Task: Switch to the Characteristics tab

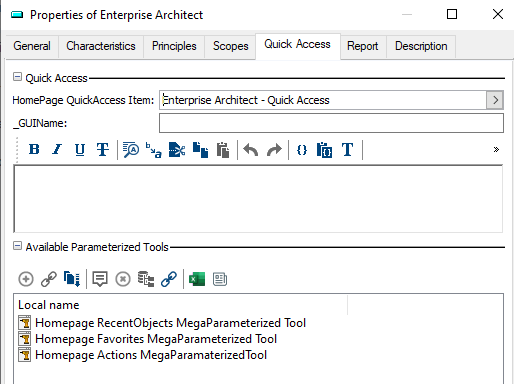Action: [x=101, y=46]
